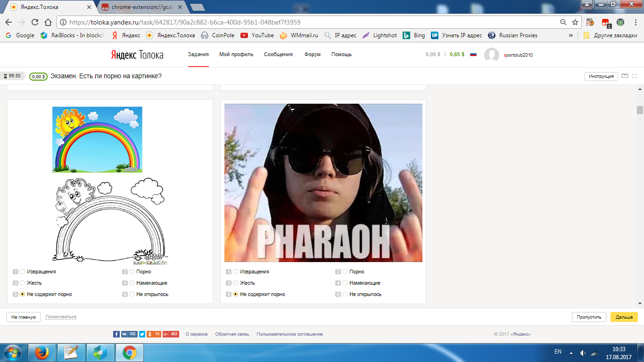Image resolution: width=644 pixels, height=362 pixels.
Task: Open the envelope icon beside Инструкция
Action: 625,76
